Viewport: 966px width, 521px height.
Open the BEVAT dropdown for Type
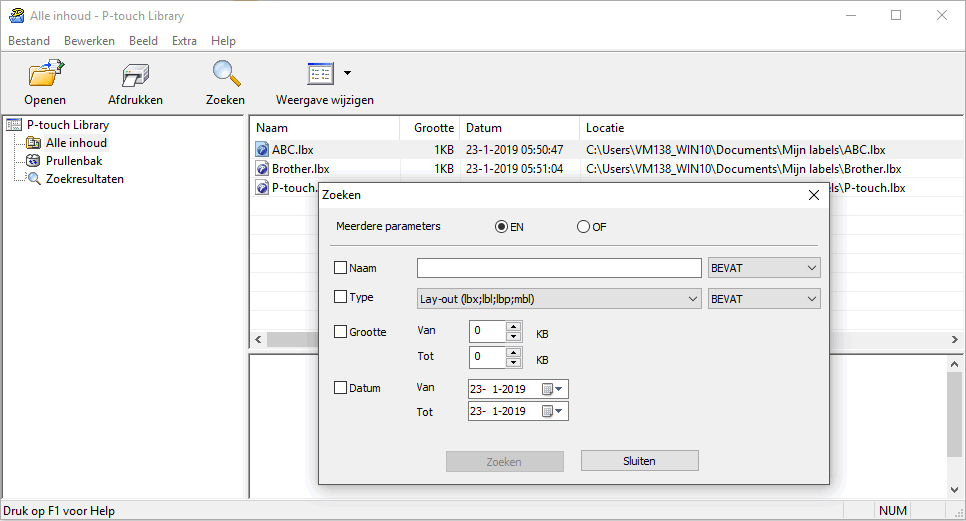click(764, 299)
